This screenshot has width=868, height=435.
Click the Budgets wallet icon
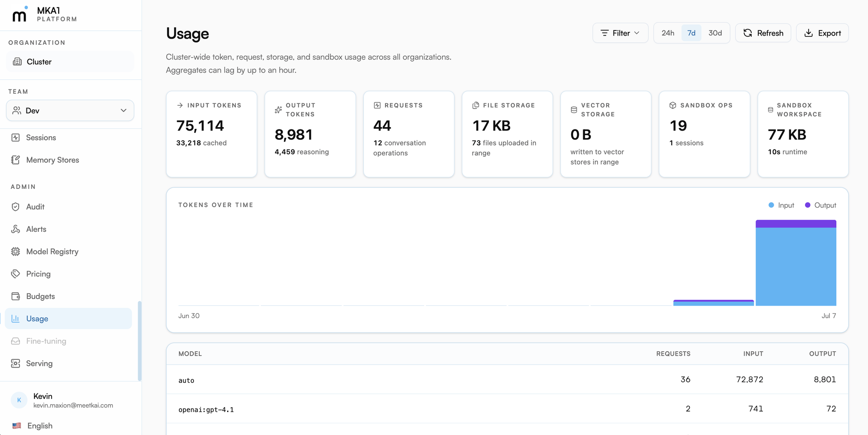tap(16, 296)
